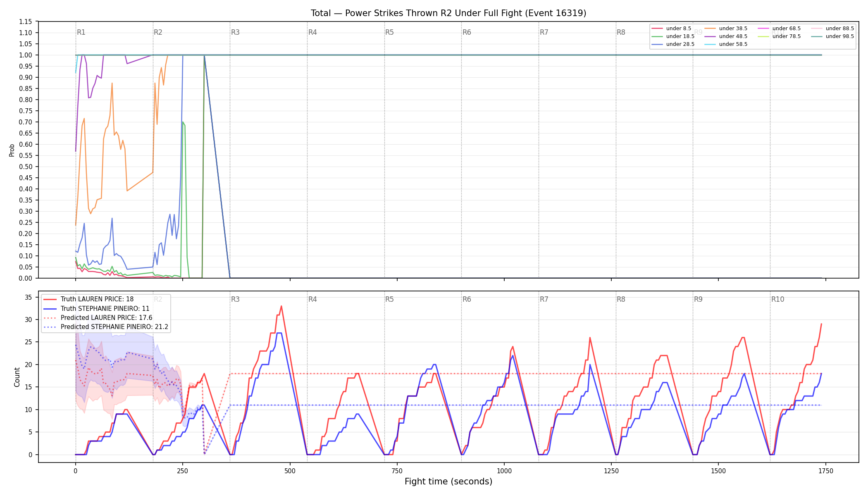The image size is (868, 496).
Task: Click the 35 tick on Count axis
Action: click(x=29, y=297)
